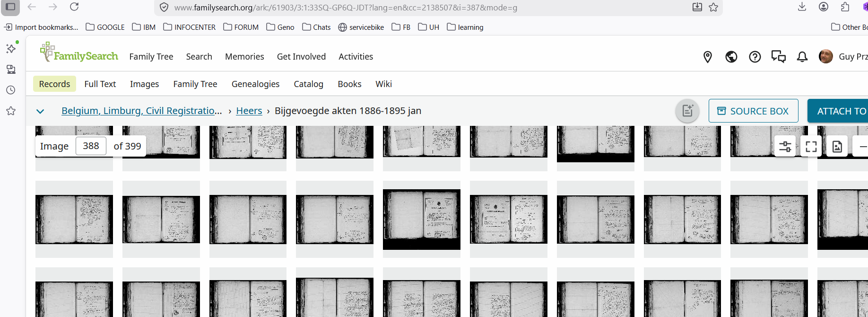Screen dimensions: 868x317
Task: Open the FORUM bookmarks folder
Action: [x=241, y=27]
